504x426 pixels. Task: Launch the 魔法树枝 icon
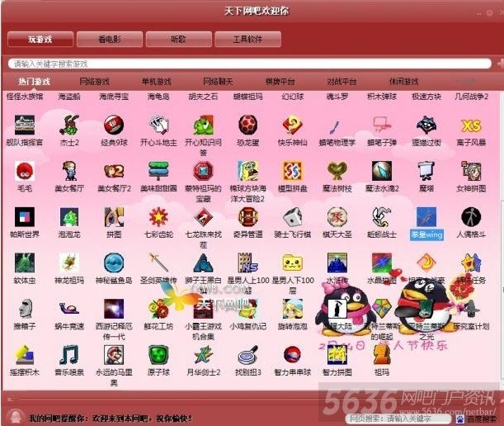coord(337,171)
